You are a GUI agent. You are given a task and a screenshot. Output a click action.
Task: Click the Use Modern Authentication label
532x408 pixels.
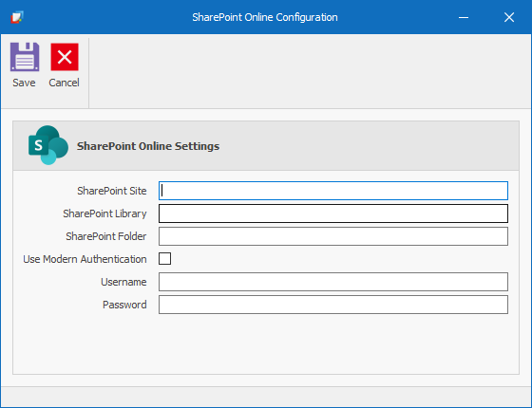85,259
